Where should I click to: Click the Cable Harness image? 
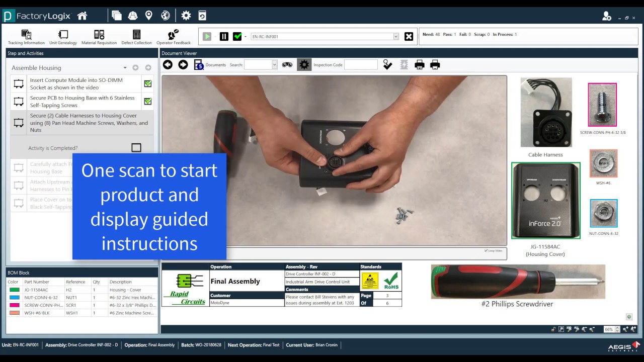546,112
